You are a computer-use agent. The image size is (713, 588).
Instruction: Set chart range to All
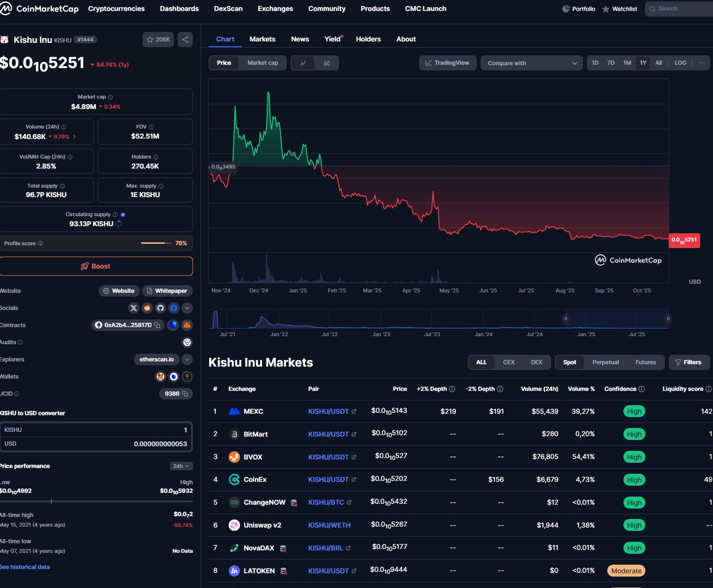coord(659,63)
